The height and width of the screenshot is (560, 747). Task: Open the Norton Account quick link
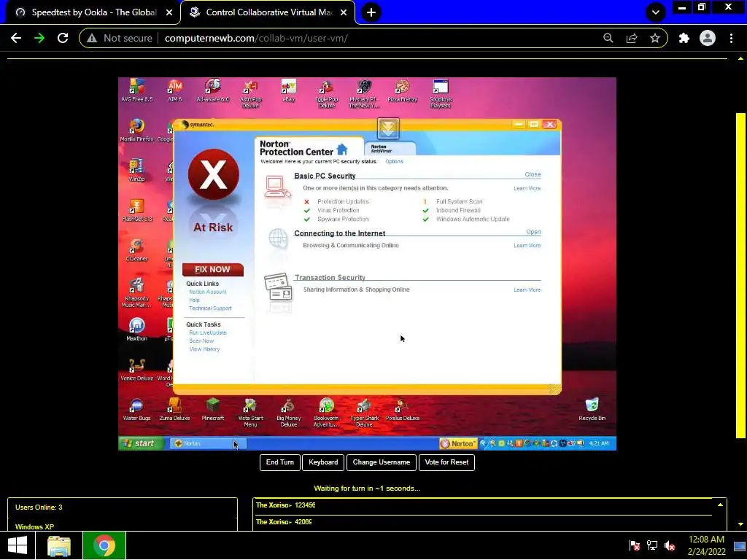(x=208, y=292)
